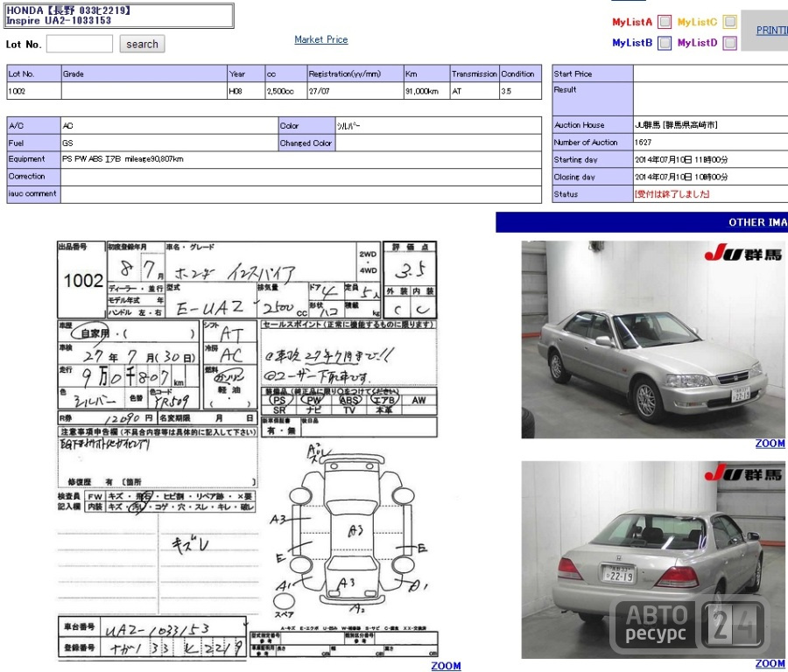The height and width of the screenshot is (672, 788).
Task: Open the Market Price link
Action: 321,39
